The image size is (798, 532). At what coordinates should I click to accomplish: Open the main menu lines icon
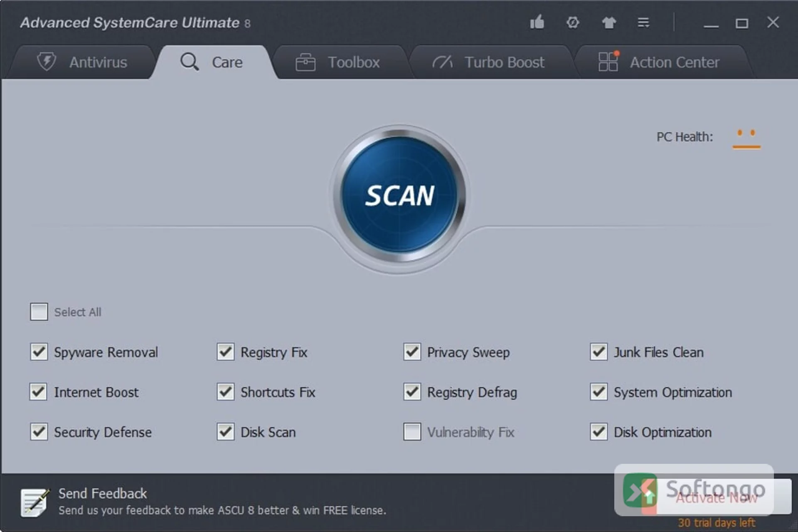click(x=643, y=22)
